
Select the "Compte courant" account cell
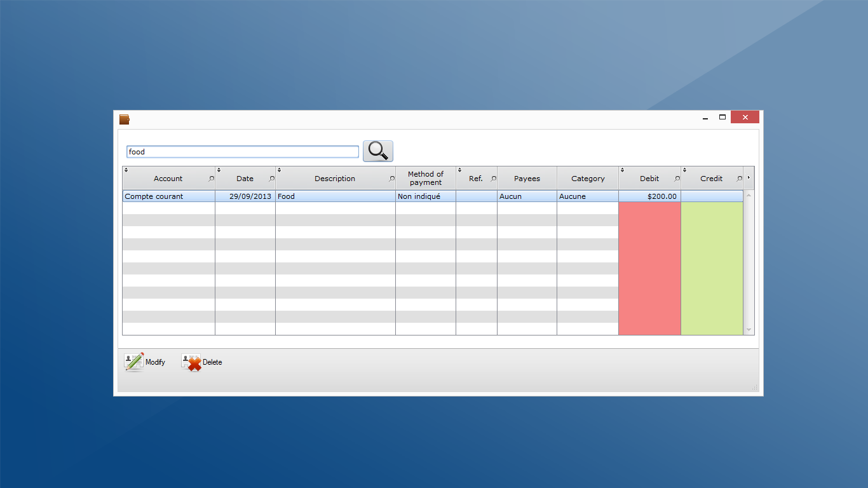(169, 196)
